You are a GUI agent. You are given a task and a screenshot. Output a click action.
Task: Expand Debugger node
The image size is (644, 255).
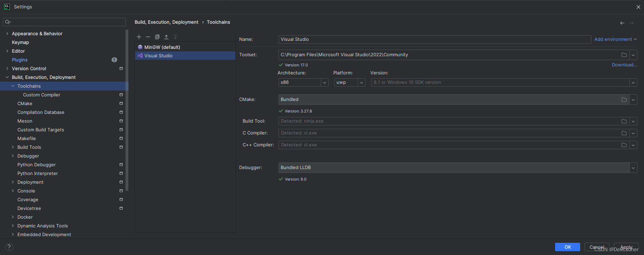coord(13,156)
